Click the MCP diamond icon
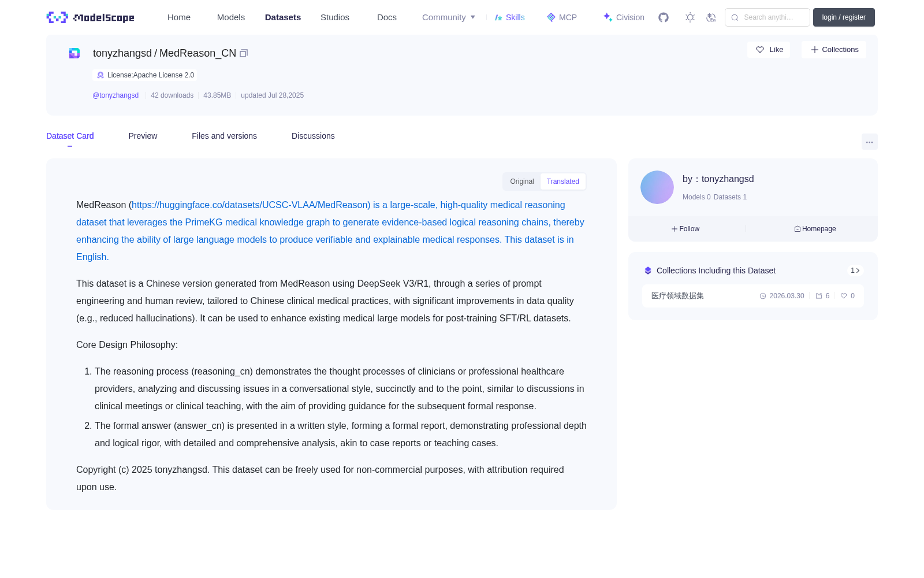Viewport: 924px width, 578px height. [x=551, y=17]
